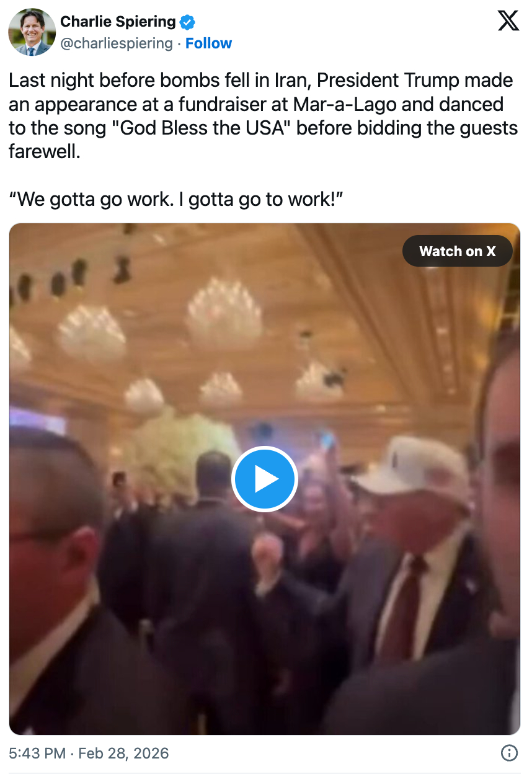Open the X logo link
The height and width of the screenshot is (774, 532).
tap(508, 22)
